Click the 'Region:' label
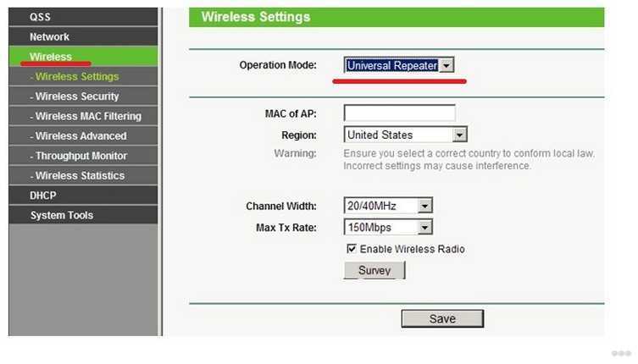This screenshot has height=364, width=638. (x=299, y=135)
